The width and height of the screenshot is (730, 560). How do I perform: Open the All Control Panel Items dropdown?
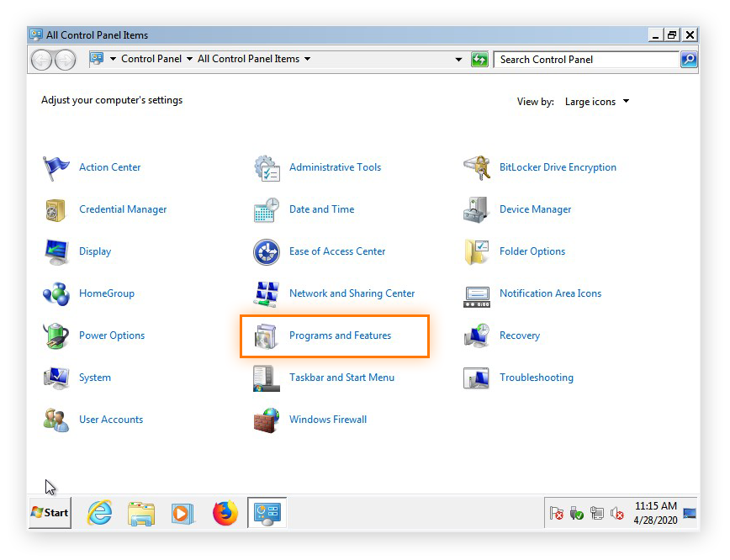click(x=308, y=59)
